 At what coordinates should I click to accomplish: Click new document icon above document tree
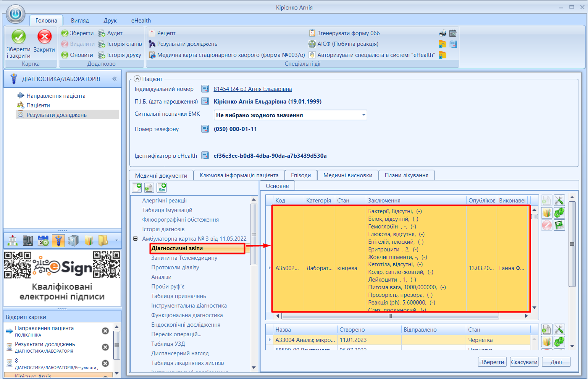point(137,187)
